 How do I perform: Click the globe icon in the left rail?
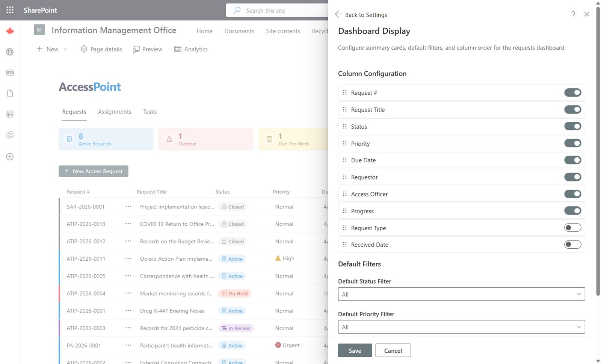click(x=10, y=52)
